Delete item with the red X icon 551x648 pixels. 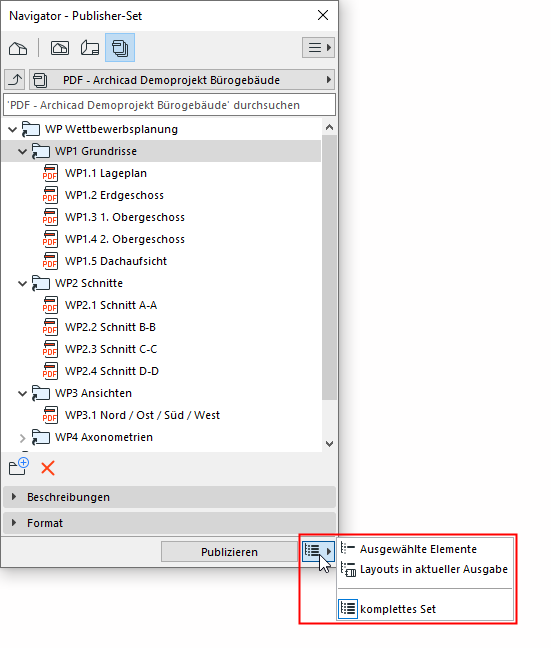coord(48,468)
